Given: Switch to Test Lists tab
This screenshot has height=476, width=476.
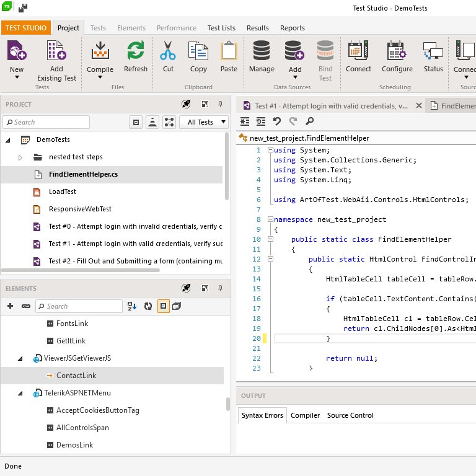Looking at the screenshot, I should [x=221, y=28].
